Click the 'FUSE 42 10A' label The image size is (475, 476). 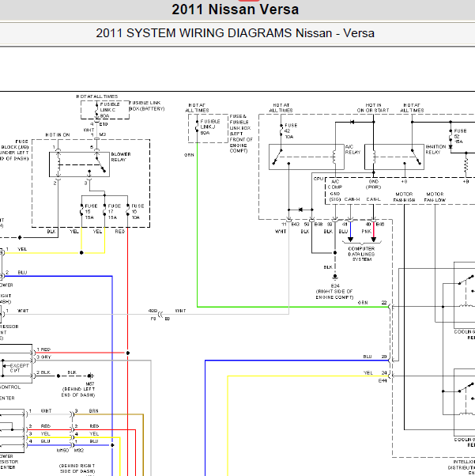pos(291,130)
